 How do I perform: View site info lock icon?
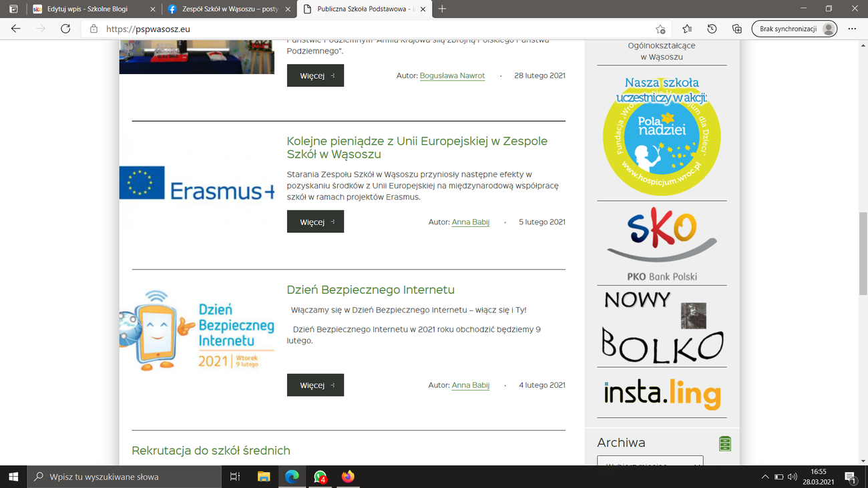point(93,29)
